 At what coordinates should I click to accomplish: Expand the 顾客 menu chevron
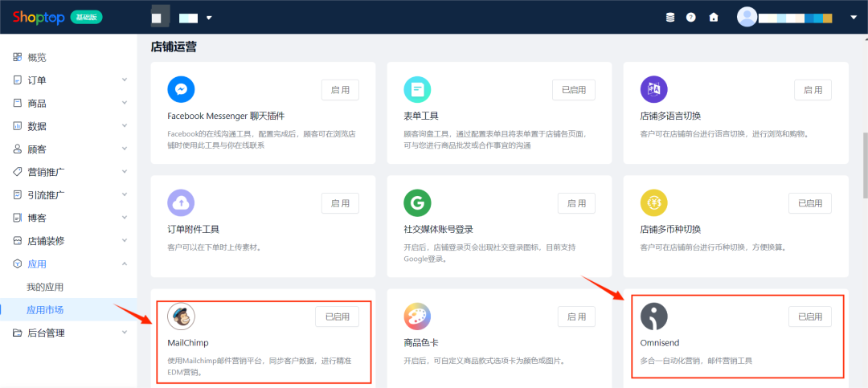(124, 149)
